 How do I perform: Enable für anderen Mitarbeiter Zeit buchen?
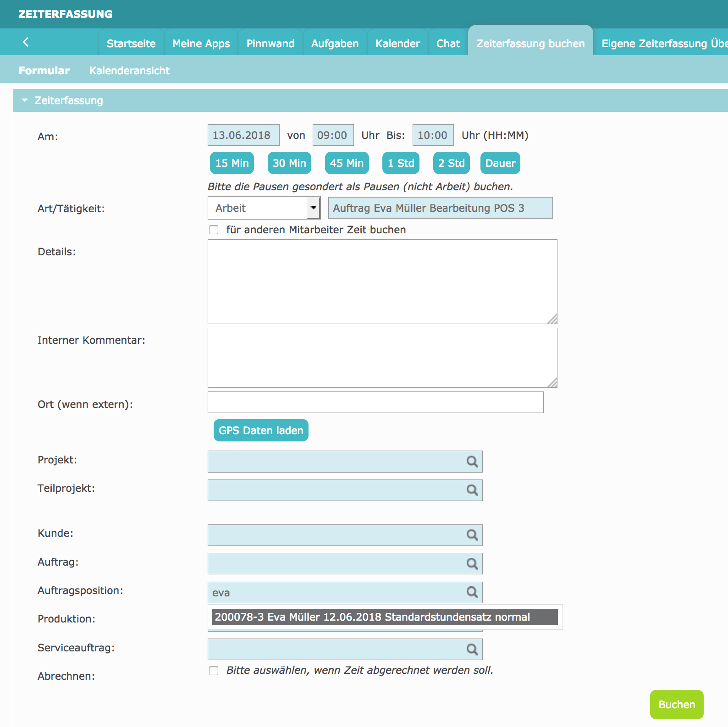click(x=214, y=230)
